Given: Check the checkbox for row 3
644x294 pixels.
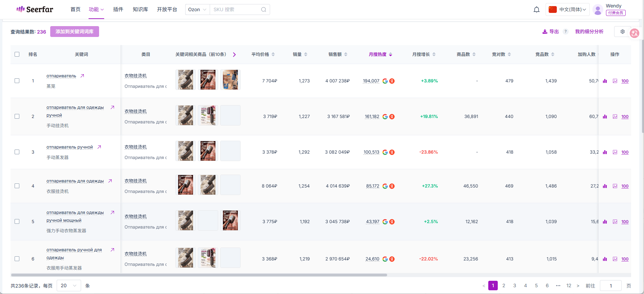Looking at the screenshot, I should point(17,152).
